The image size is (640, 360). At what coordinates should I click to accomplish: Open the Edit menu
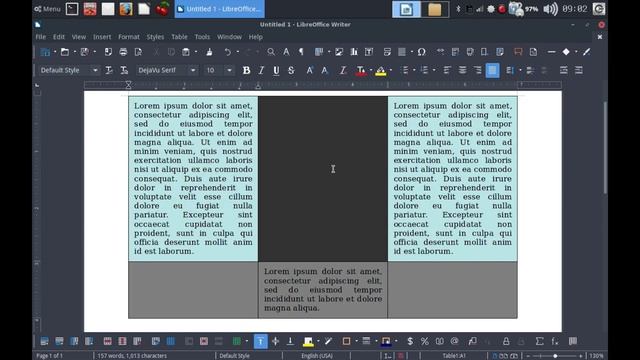click(59, 37)
